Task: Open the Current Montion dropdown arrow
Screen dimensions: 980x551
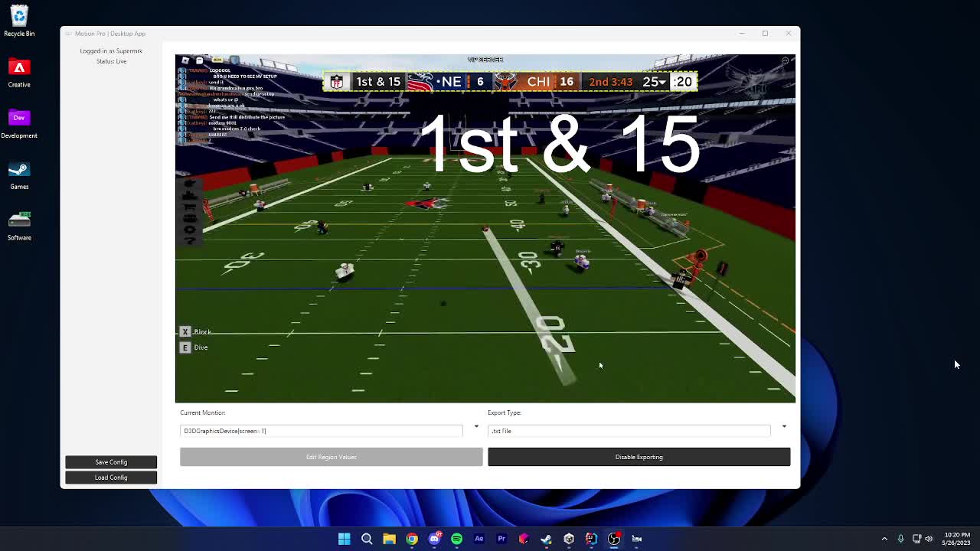Action: (x=476, y=425)
